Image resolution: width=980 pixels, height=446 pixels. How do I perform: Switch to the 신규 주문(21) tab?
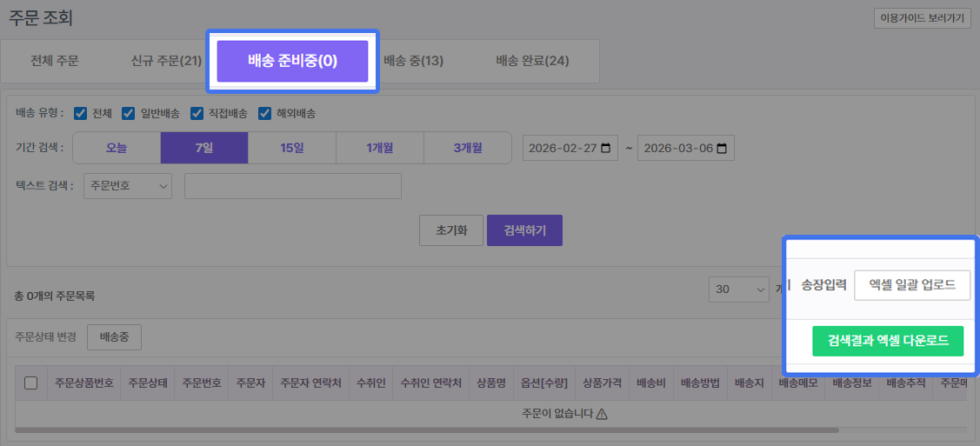point(165,61)
